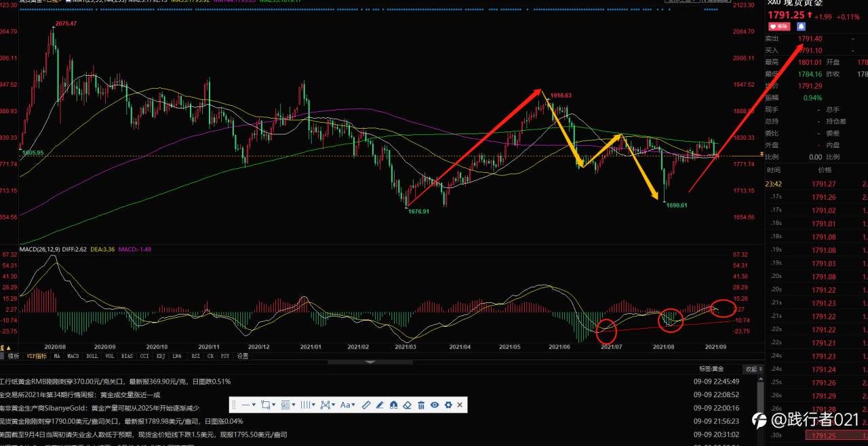Click the 卖出 price 1791.40

810,39
